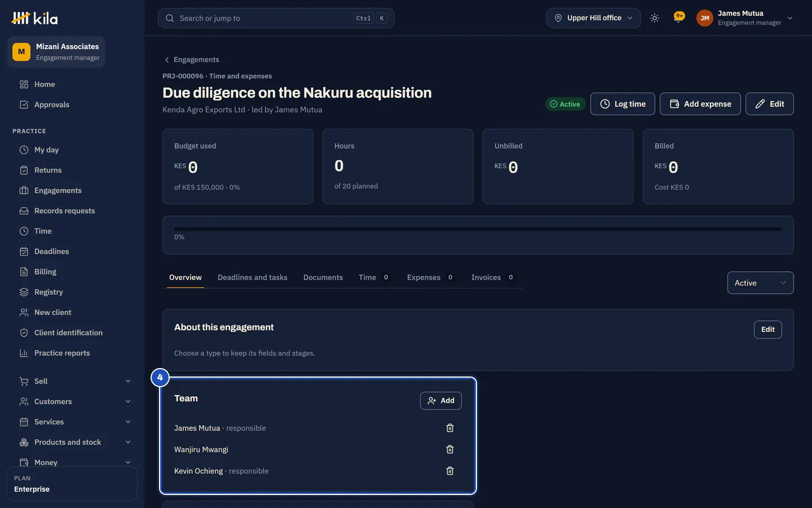This screenshot has height=508, width=812.
Task: Open the Upper Hill office location dropdown
Action: 593,18
